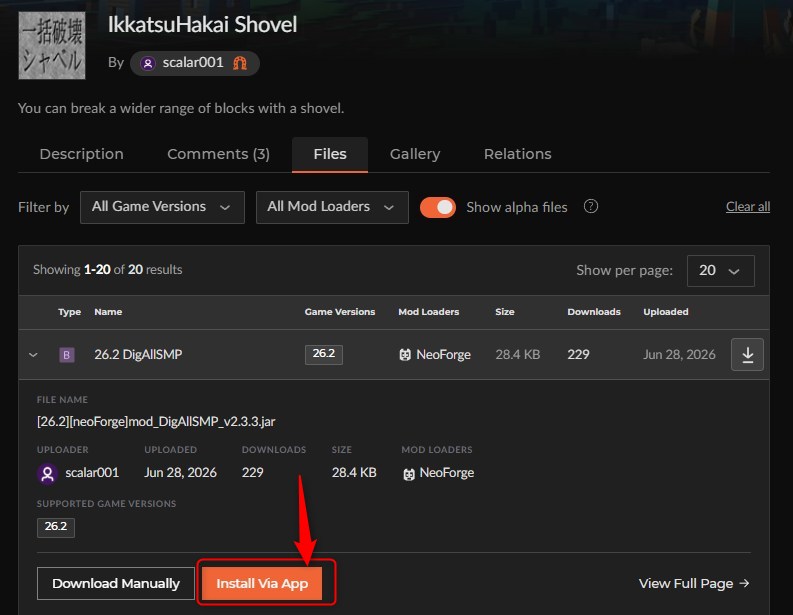This screenshot has width=793, height=615.
Task: Collapse the 26.2 DigAllSMP row chevron
Action: tap(33, 355)
